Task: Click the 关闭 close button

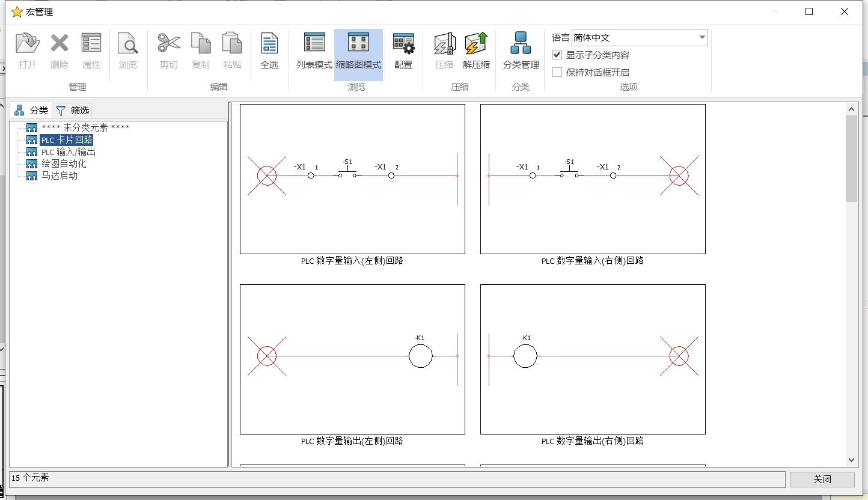Action: click(822, 479)
